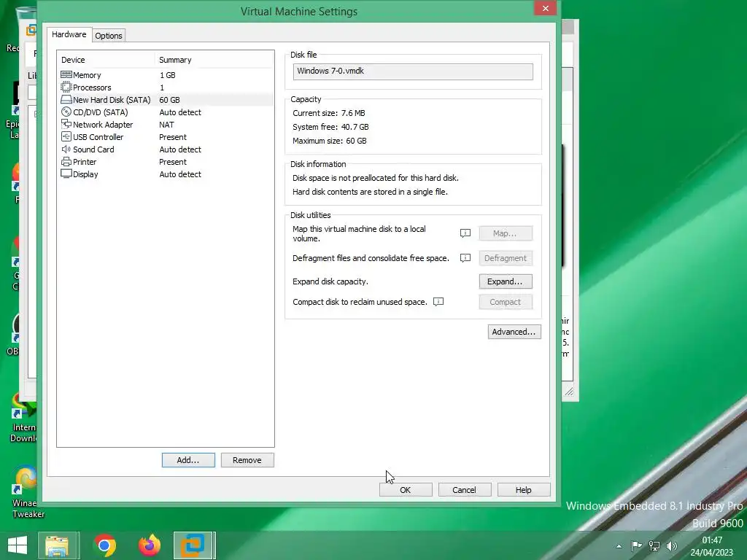This screenshot has height=560, width=747.
Task: Click the Device column header
Action: [x=106, y=60]
